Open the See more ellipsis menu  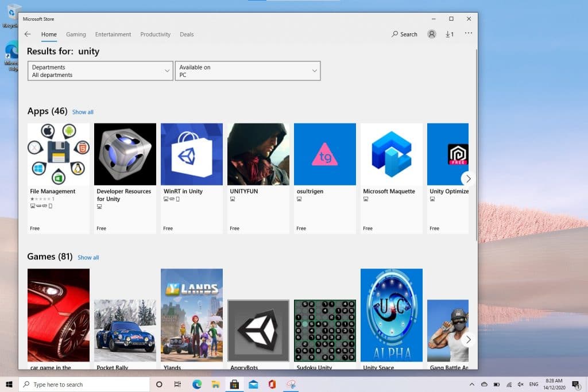[468, 34]
